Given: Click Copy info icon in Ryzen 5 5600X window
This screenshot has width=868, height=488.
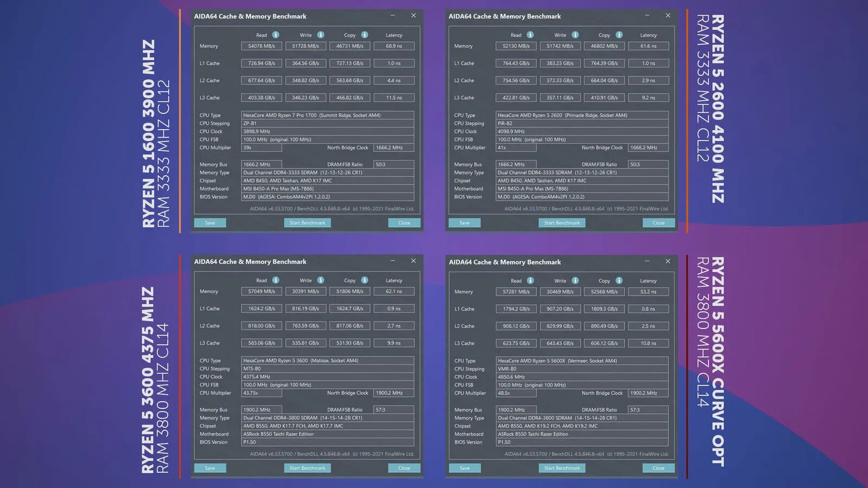Looking at the screenshot, I should click(x=619, y=280).
